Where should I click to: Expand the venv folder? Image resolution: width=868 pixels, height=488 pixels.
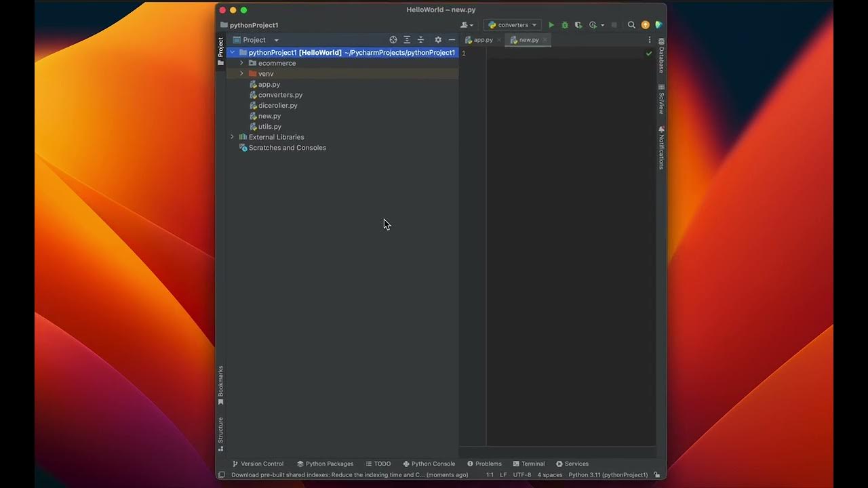tap(241, 74)
